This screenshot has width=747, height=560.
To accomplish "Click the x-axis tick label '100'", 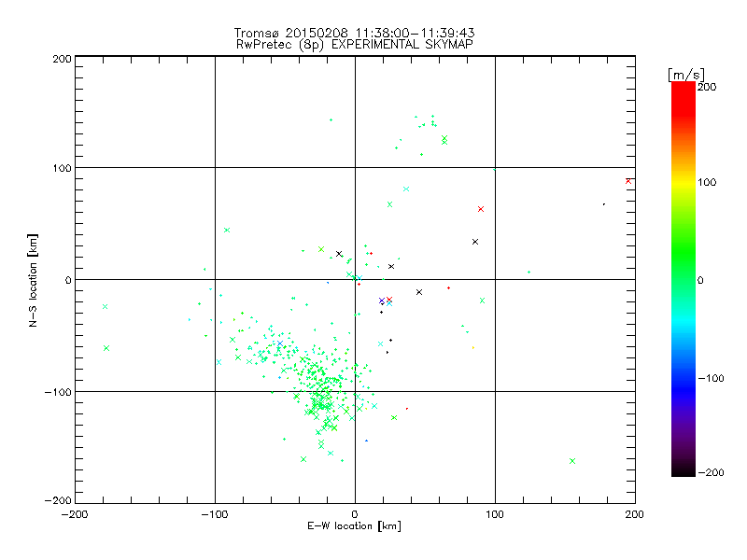I will coord(495,514).
